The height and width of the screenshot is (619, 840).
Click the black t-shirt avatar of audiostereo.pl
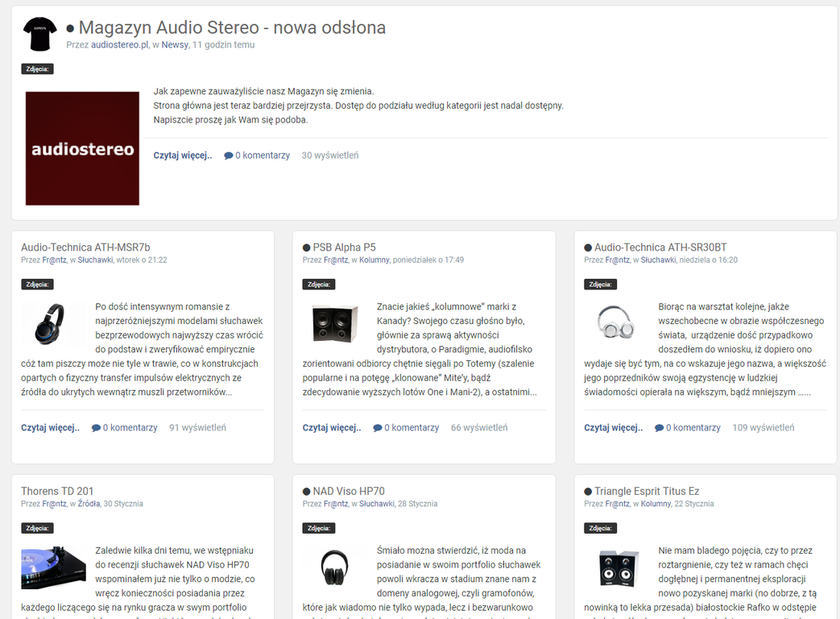click(x=40, y=34)
